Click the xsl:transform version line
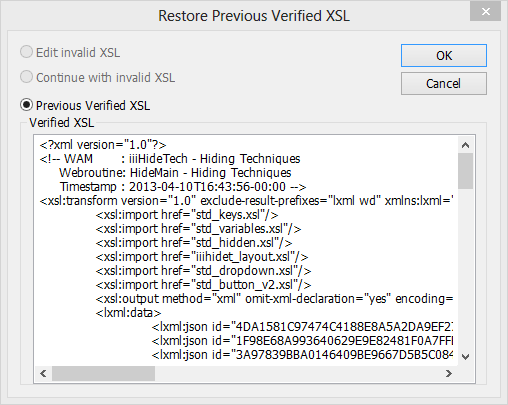508x405 pixels. (246, 201)
